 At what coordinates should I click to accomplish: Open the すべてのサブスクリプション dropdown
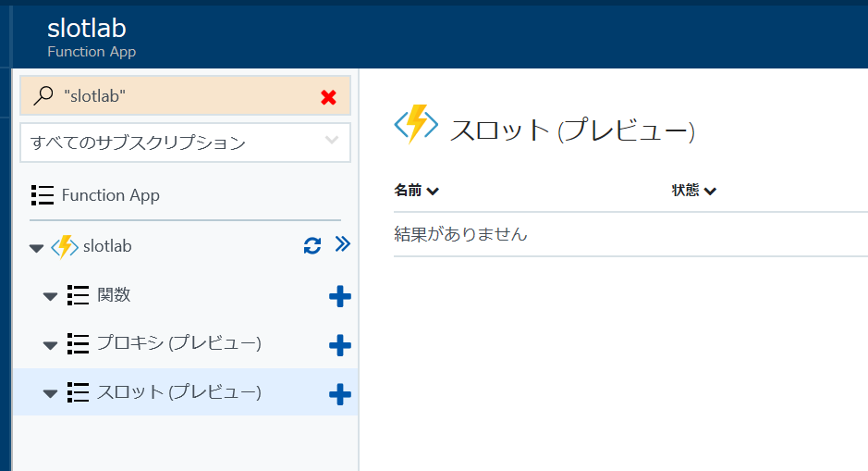186,143
